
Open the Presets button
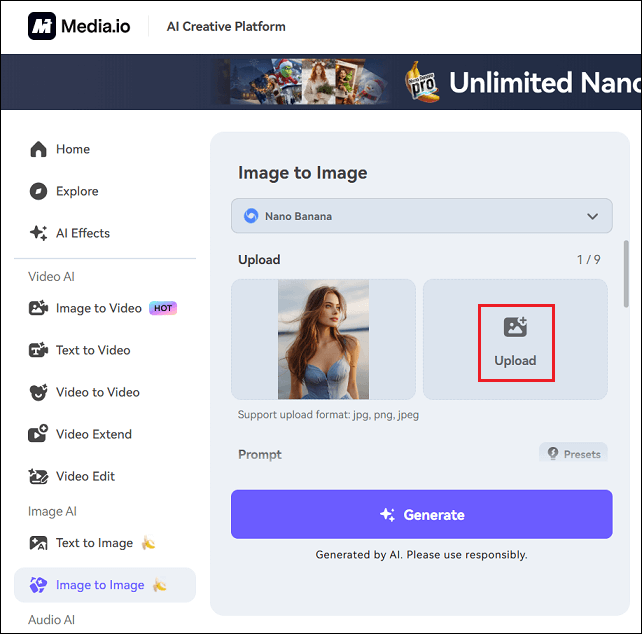(573, 453)
